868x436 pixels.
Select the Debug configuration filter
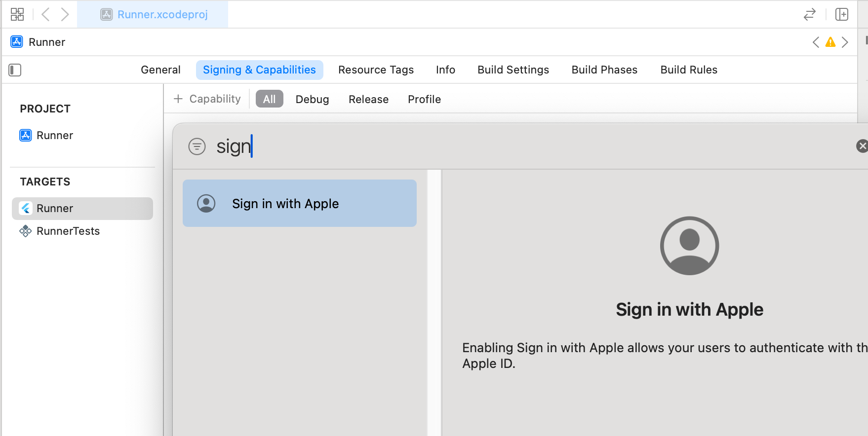pyautogui.click(x=312, y=99)
